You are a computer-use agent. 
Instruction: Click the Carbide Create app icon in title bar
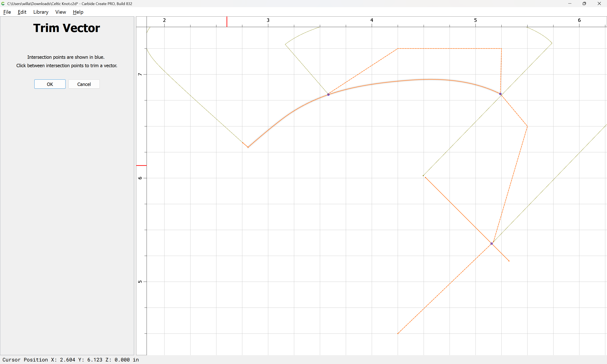(x=3, y=4)
